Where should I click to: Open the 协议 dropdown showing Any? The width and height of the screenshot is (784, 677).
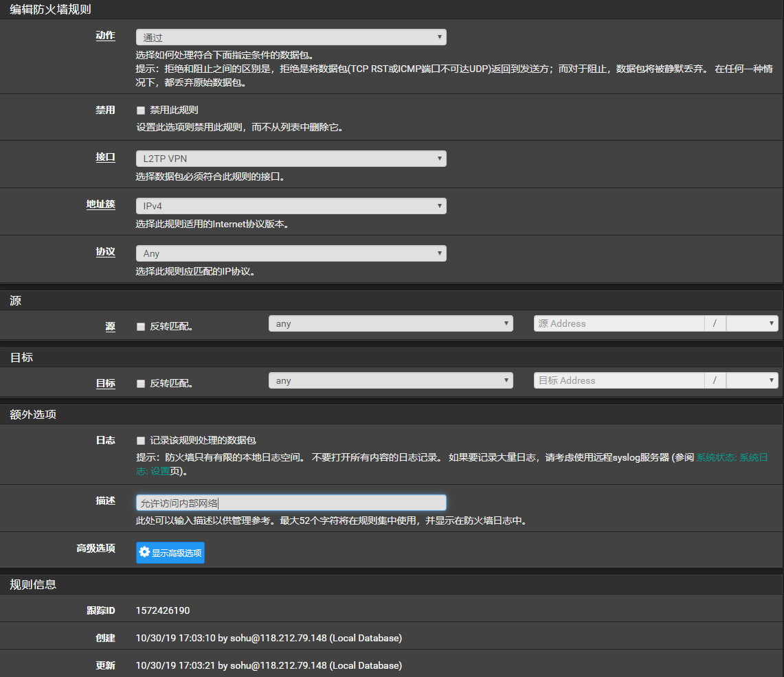coord(291,253)
